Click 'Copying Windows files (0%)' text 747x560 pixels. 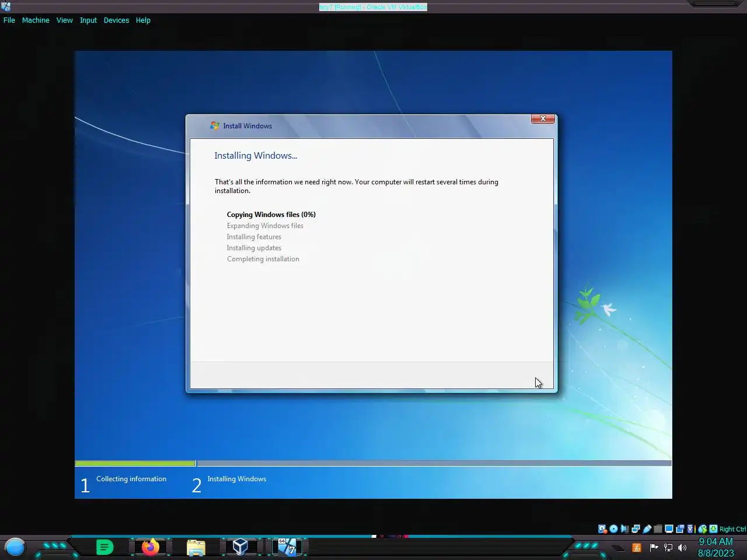click(x=271, y=215)
